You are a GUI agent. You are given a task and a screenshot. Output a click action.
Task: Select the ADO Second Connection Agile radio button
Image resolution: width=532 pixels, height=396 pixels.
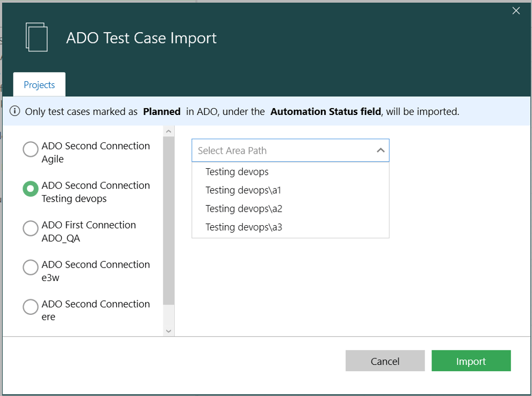pyautogui.click(x=30, y=149)
